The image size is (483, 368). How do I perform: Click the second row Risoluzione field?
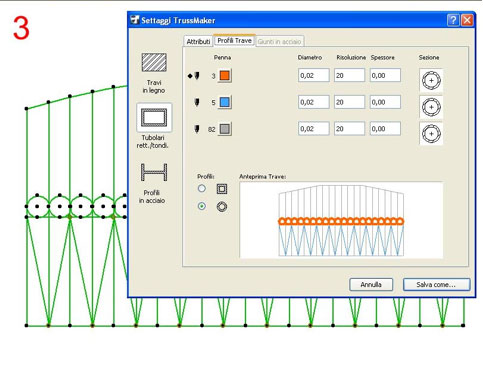(349, 102)
